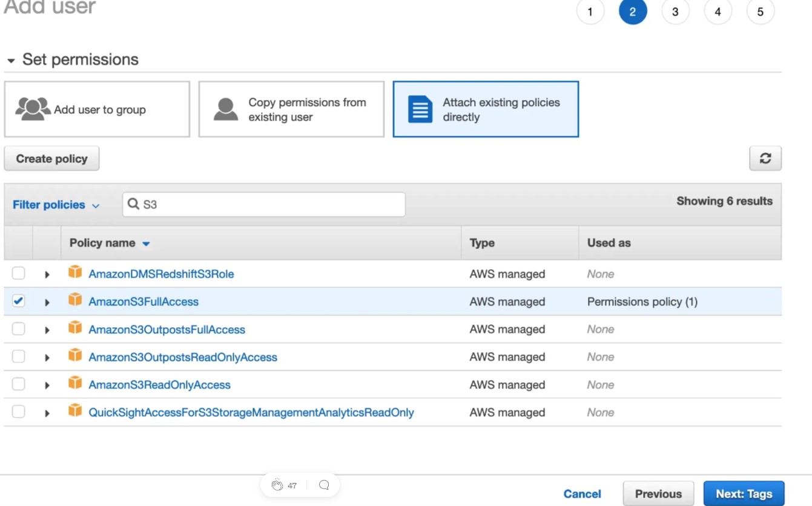The height and width of the screenshot is (506, 812).
Task: Choose Copy permissions from existing user
Action: tap(291, 109)
